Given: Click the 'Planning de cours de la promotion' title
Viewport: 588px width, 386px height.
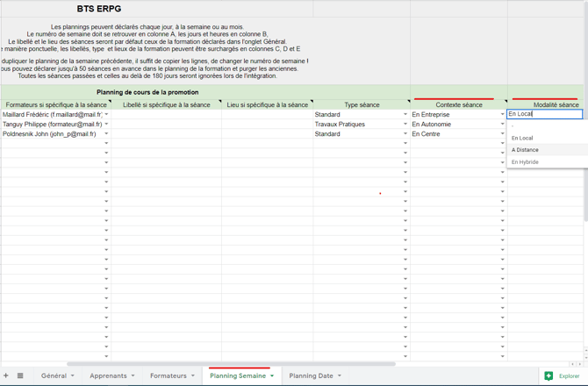Looking at the screenshot, I should coord(147,92).
